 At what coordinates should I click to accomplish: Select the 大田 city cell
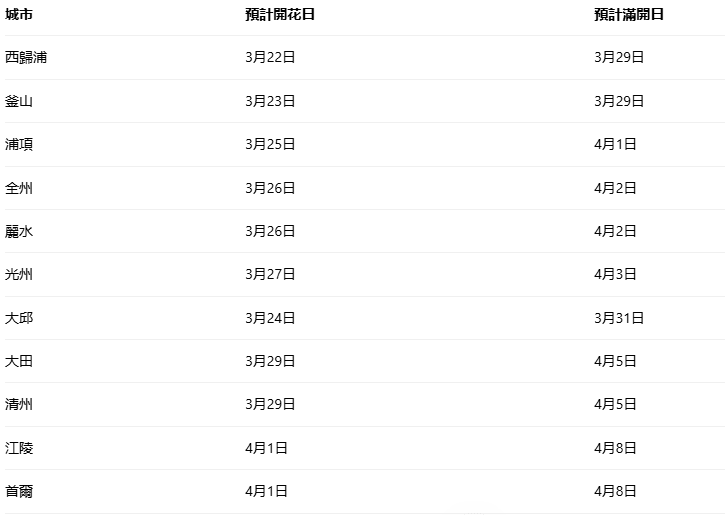(x=19, y=361)
